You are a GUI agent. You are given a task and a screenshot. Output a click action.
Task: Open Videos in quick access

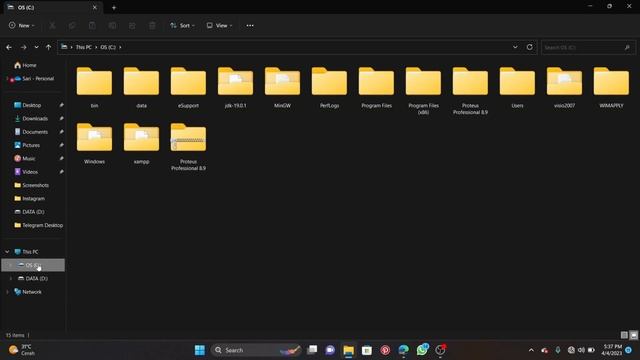pos(26,172)
